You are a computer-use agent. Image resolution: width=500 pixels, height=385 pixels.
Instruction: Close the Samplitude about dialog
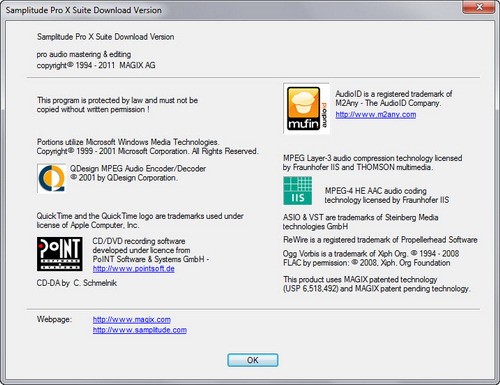coord(479,7)
